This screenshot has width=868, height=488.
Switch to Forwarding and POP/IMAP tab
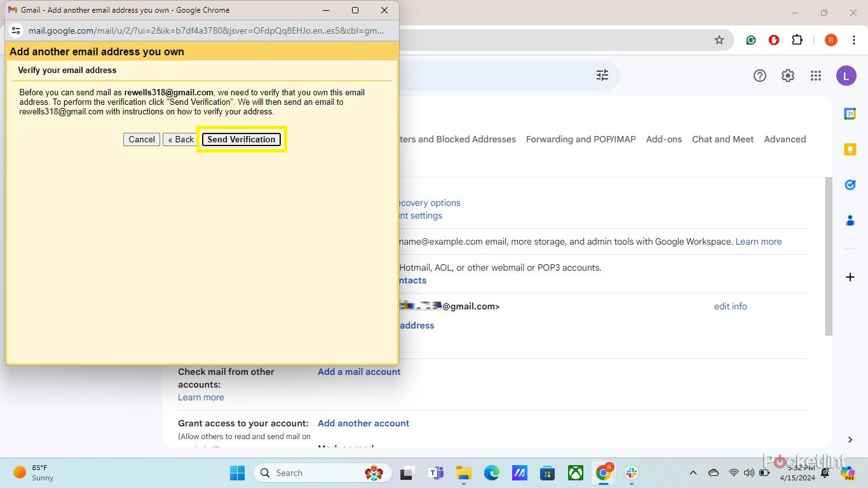[x=581, y=139]
